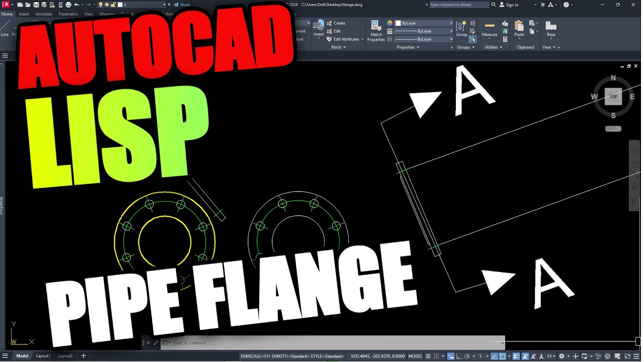The image size is (644, 362).
Task: Toggle dynamic input in status bar
Action: [x=450, y=356]
